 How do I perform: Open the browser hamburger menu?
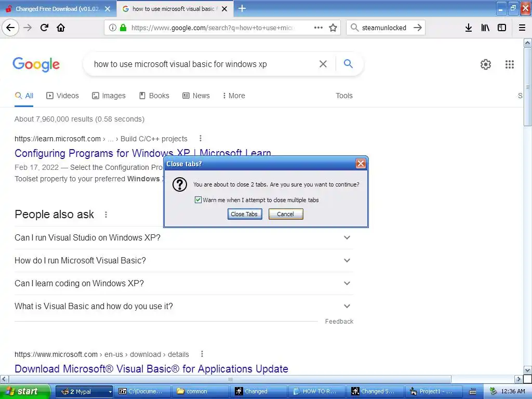point(522,28)
